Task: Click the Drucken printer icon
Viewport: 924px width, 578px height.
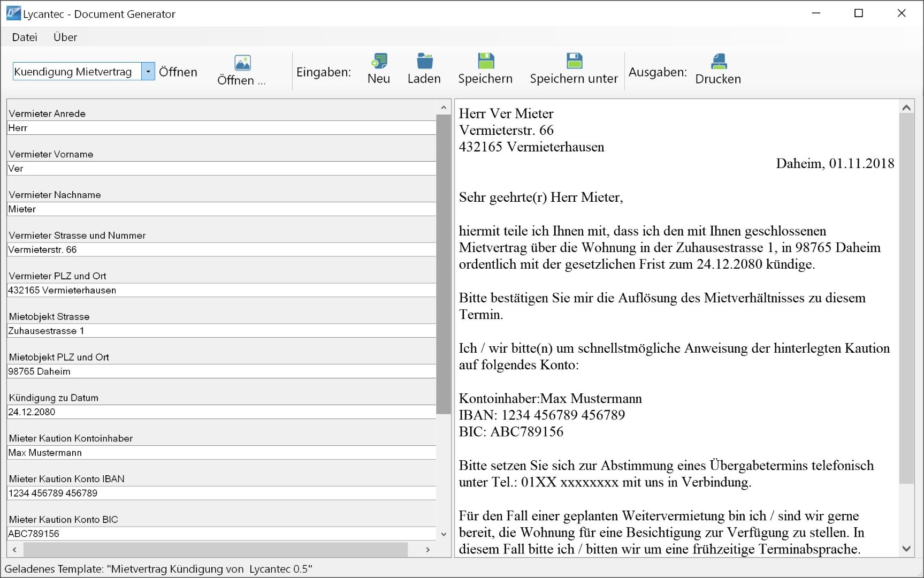Action: click(719, 61)
